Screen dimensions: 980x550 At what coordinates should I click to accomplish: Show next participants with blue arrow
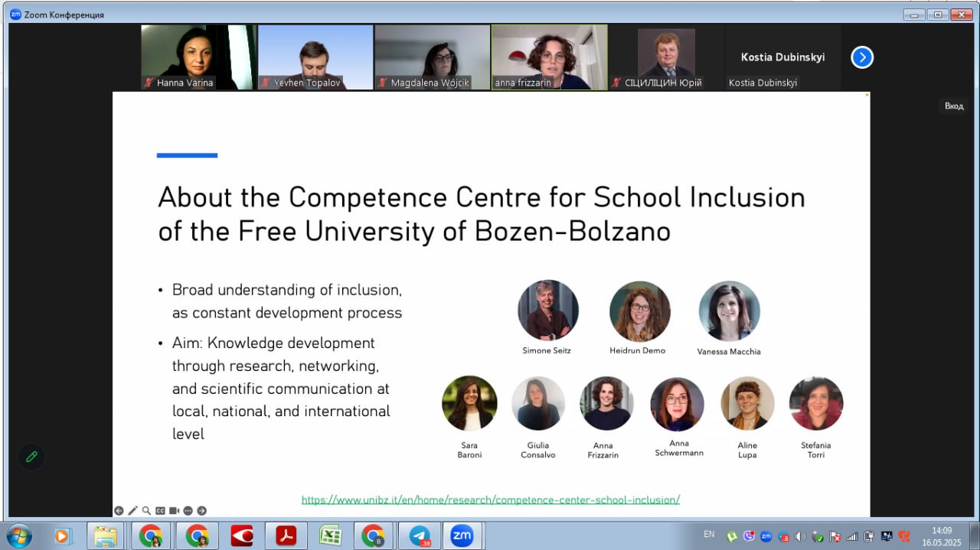[x=862, y=57]
